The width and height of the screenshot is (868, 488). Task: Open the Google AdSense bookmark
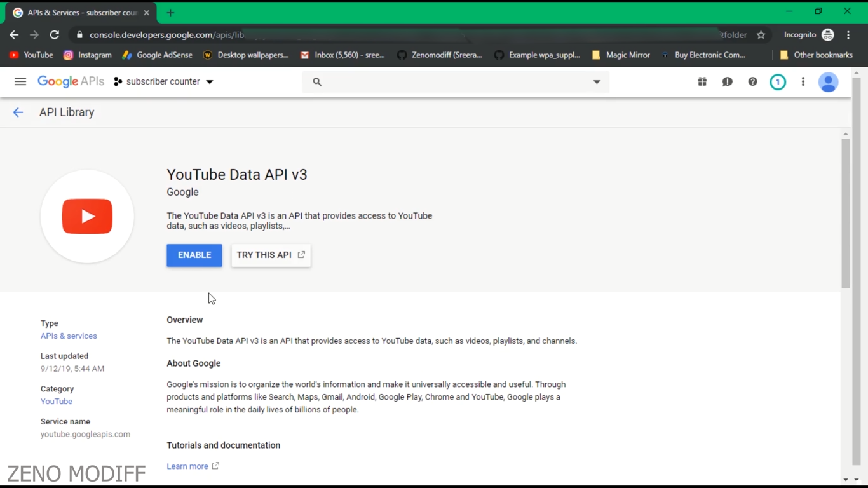(157, 55)
